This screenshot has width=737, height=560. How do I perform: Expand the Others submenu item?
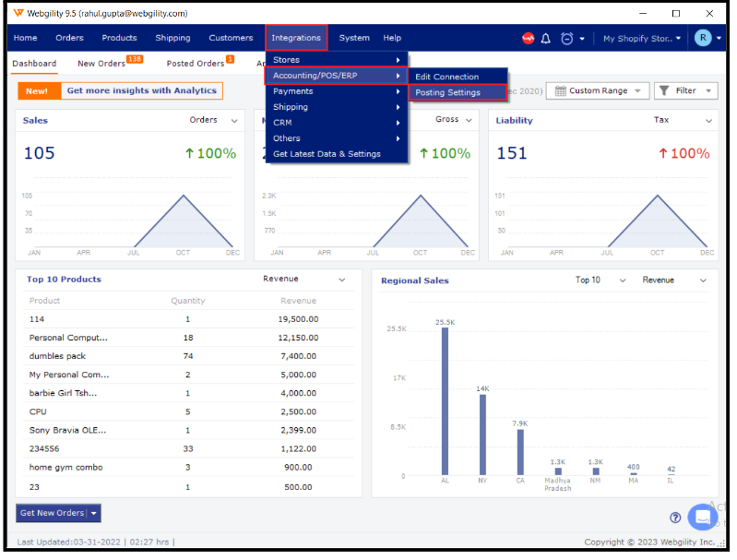[336, 138]
